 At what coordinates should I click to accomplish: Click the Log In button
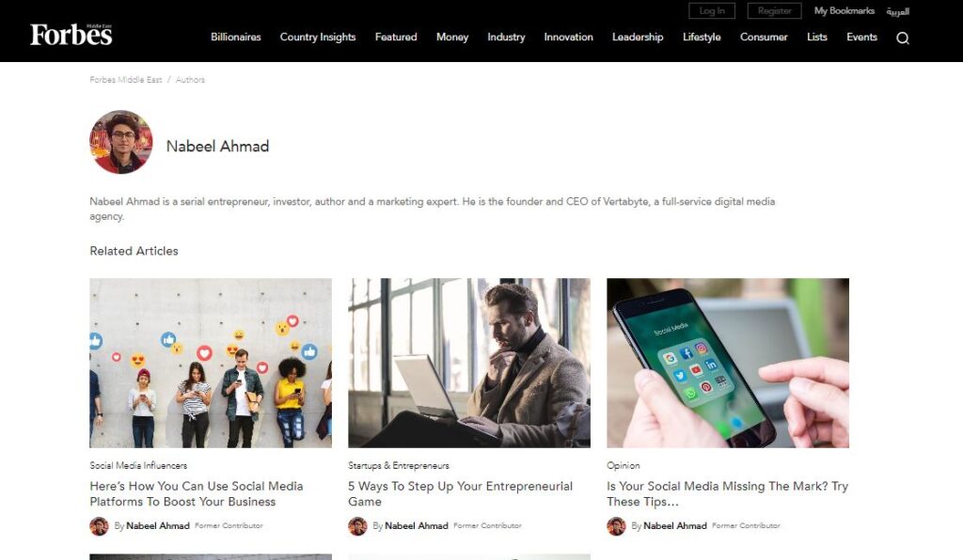click(x=712, y=11)
